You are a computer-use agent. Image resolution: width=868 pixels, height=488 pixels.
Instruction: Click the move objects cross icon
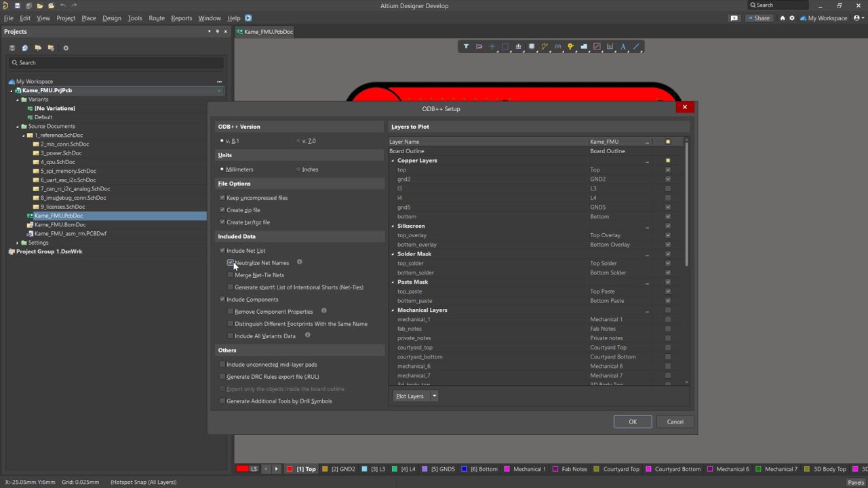pyautogui.click(x=492, y=47)
